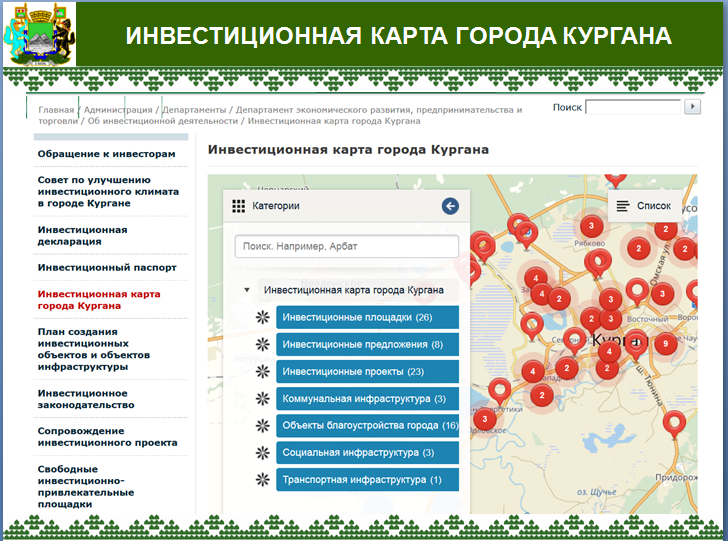728x541 pixels.
Task: Click star icon beside Инвестиционные площадки
Action: pos(263,318)
